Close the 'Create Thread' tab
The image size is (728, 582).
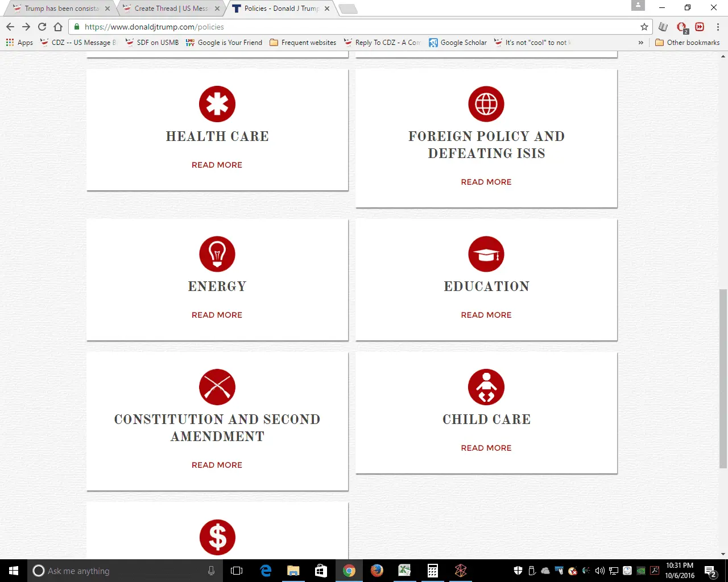point(217,9)
